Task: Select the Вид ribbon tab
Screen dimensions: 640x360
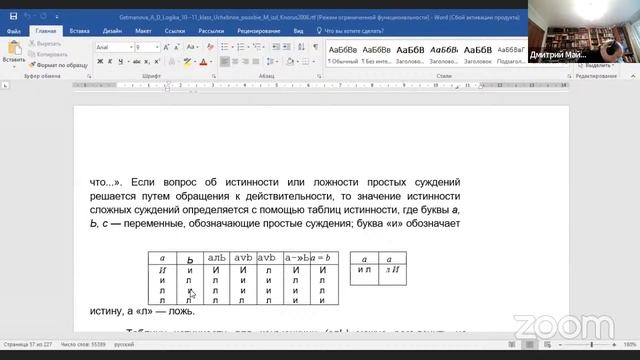Action: (298, 31)
